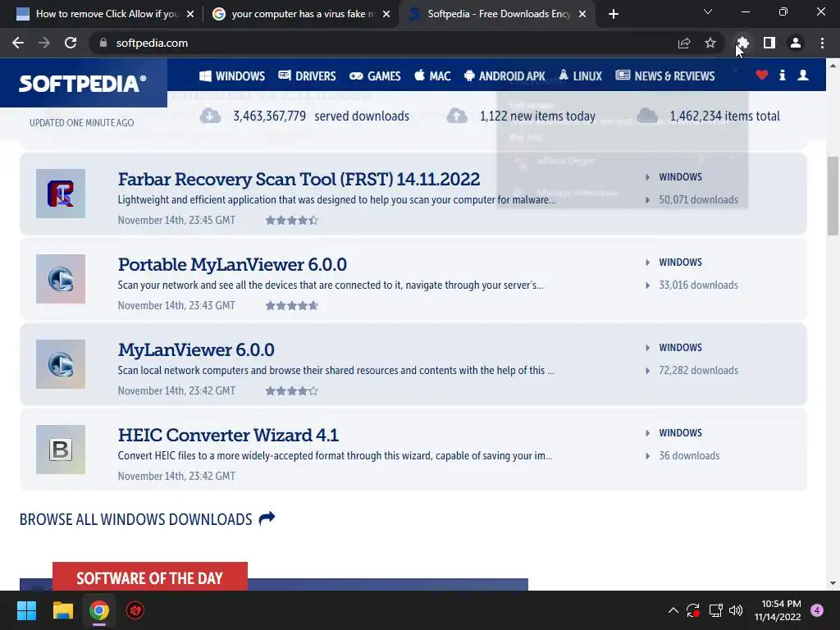Click WINDOWS tag on MyLanViewer 6.0.0 row
This screenshot has width=840, height=630.
pos(680,347)
